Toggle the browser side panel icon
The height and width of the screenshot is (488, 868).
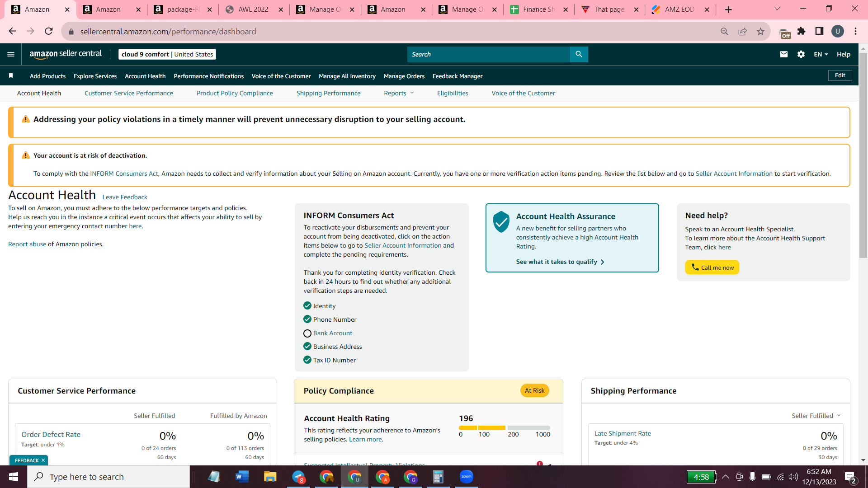(x=819, y=31)
